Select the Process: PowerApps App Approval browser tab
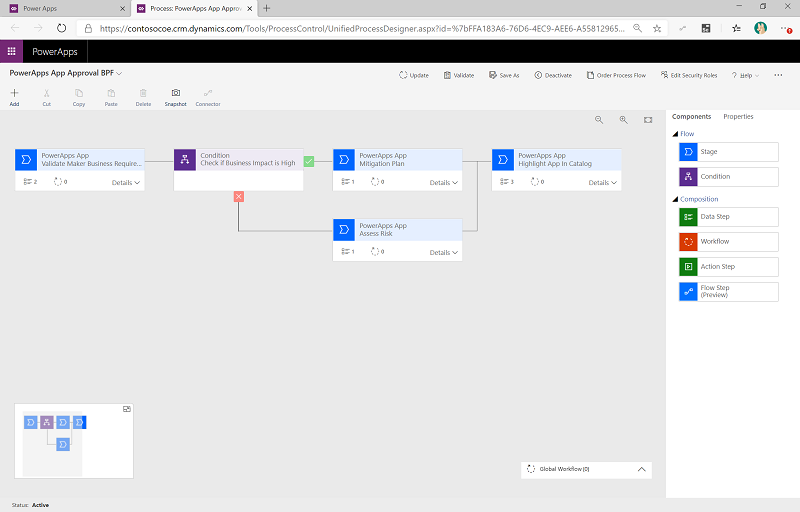 pos(195,9)
